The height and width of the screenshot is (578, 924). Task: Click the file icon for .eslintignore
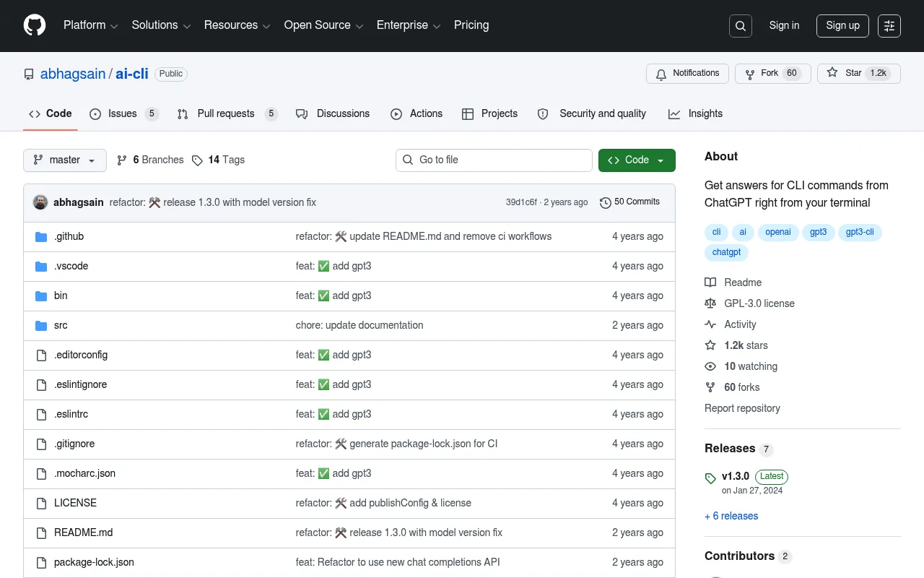[x=41, y=385]
